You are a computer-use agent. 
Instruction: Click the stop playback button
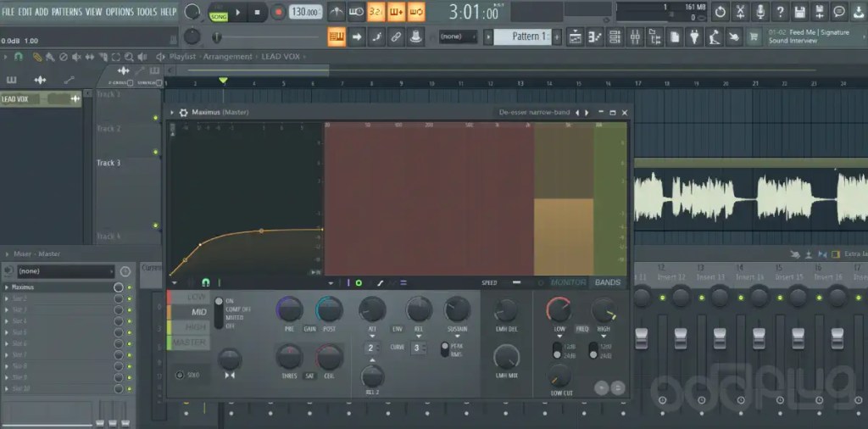point(258,12)
